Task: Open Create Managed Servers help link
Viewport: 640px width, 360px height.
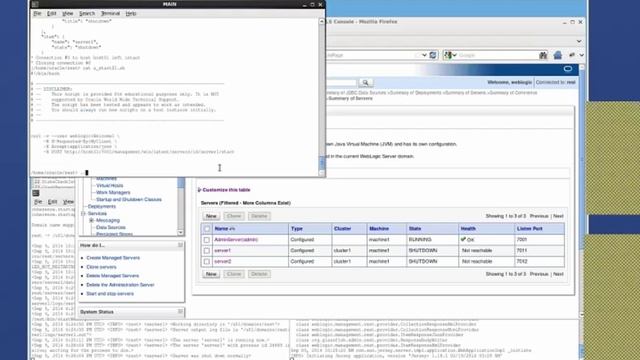Action: coord(113,258)
